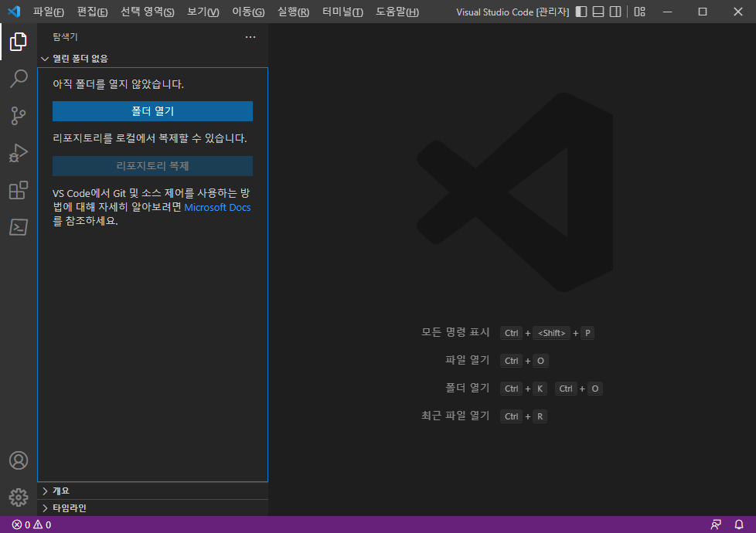Click the 최근 파일 열기 shortcut label

tap(455, 416)
